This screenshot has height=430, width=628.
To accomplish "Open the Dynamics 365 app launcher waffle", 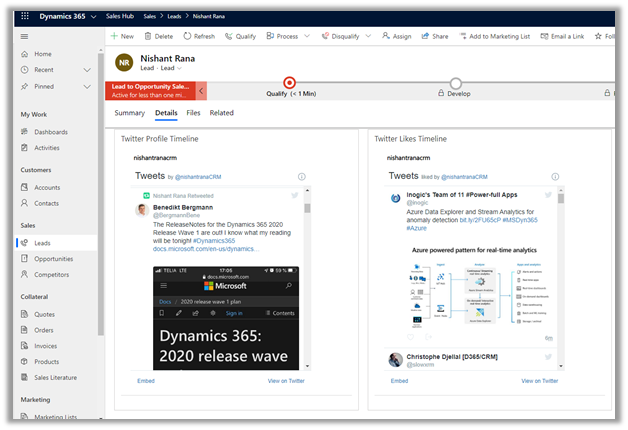I will 23,17.
